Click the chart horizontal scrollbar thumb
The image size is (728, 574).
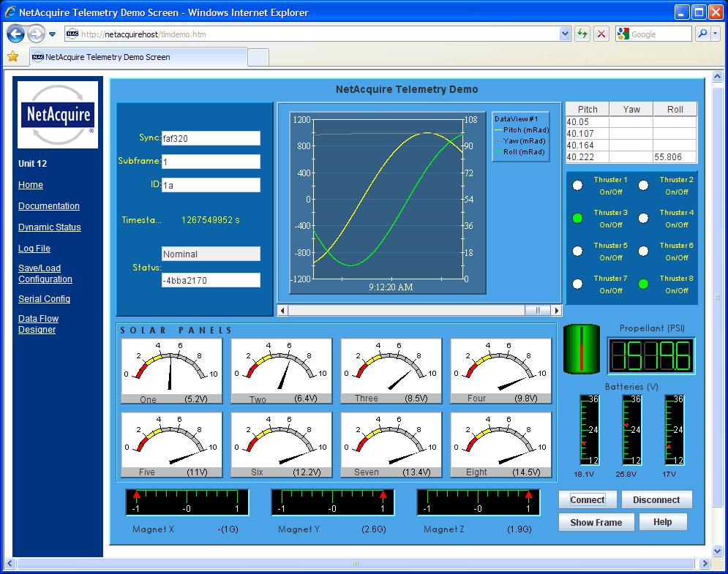click(x=538, y=311)
